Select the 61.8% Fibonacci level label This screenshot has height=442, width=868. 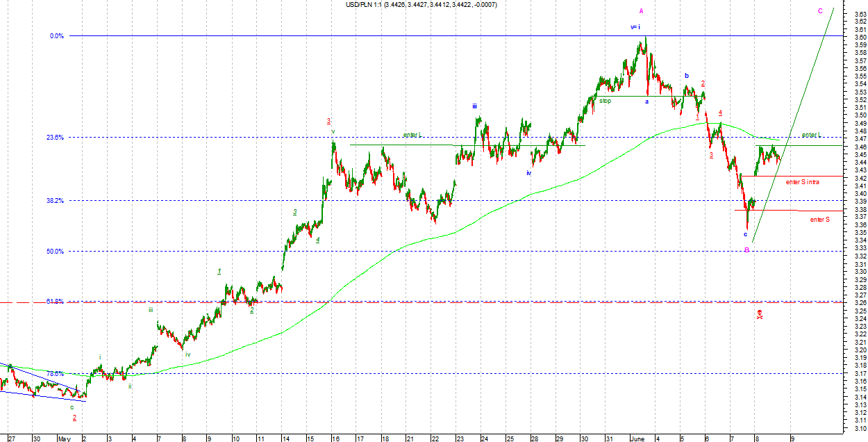[56, 302]
